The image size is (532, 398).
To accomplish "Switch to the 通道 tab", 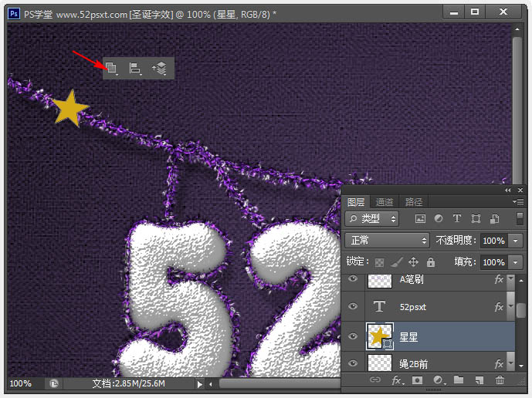I will click(384, 202).
